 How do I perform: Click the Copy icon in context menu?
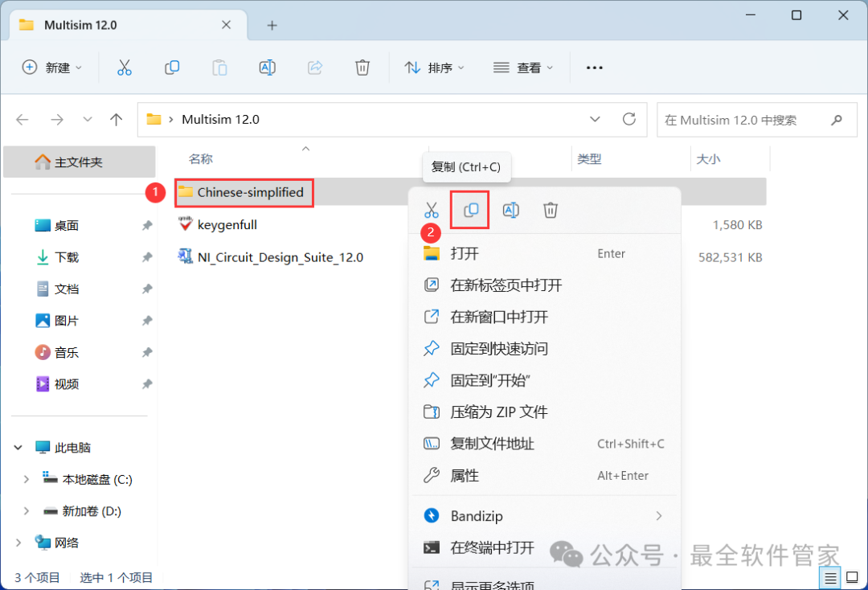point(471,210)
